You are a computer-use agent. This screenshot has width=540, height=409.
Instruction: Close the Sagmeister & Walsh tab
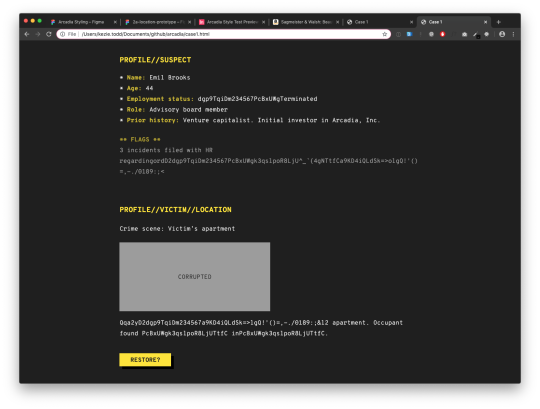pos(338,22)
